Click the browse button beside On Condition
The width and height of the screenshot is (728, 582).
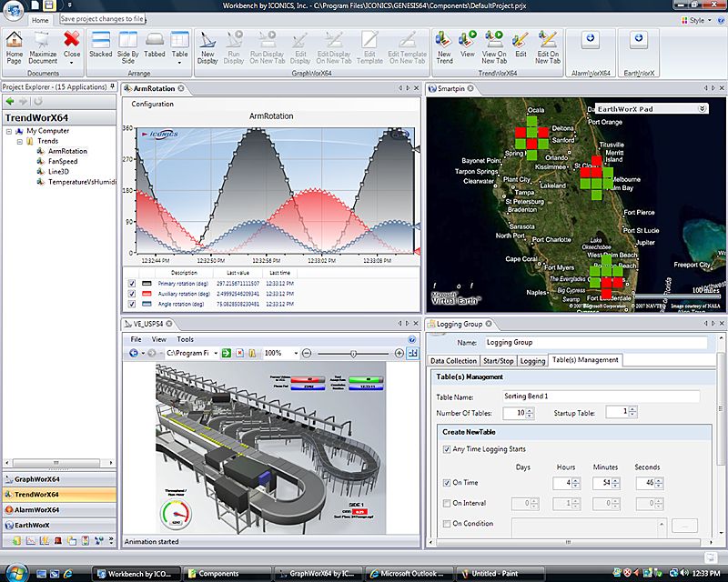[x=684, y=526]
